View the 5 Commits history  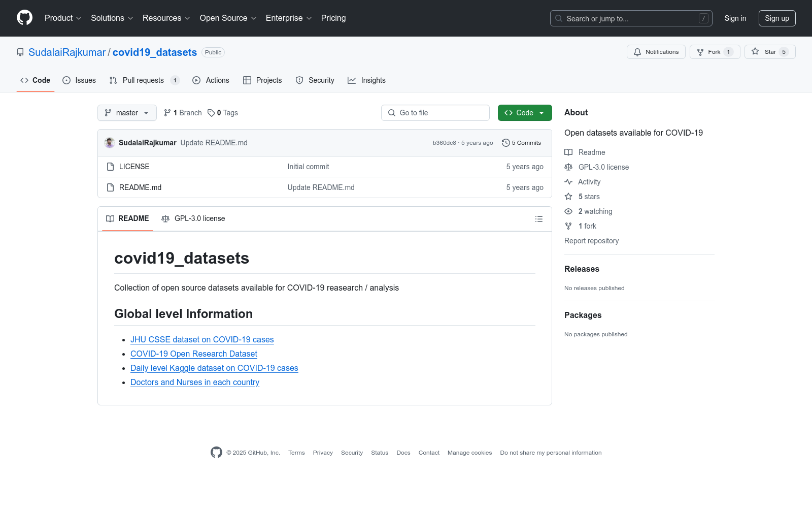(x=522, y=143)
